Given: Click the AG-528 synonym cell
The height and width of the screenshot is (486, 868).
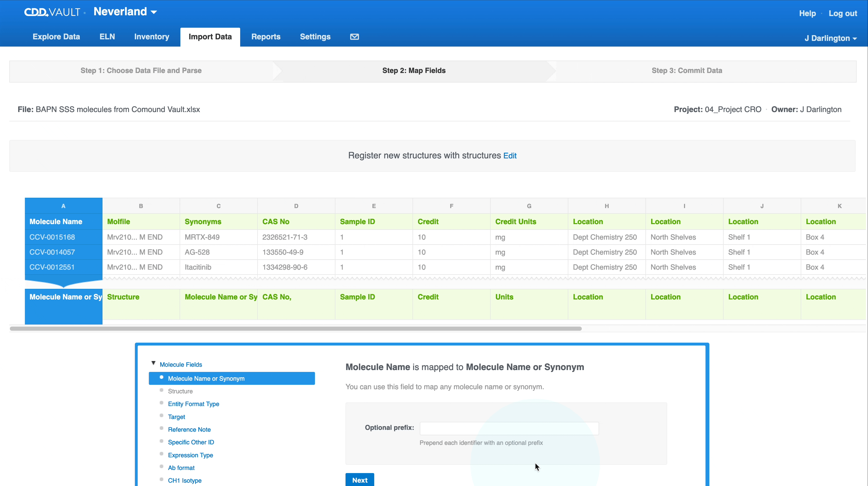Looking at the screenshot, I should click(218, 252).
